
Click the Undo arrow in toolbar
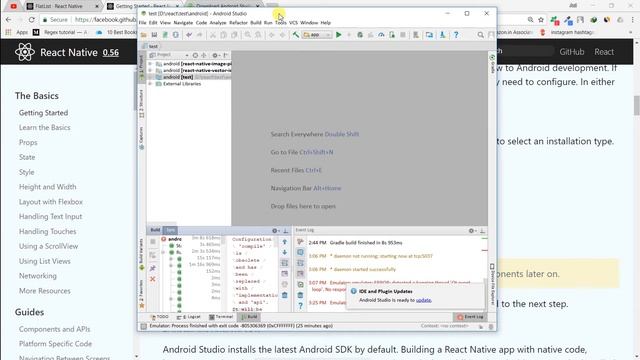pyautogui.click(x=189, y=35)
